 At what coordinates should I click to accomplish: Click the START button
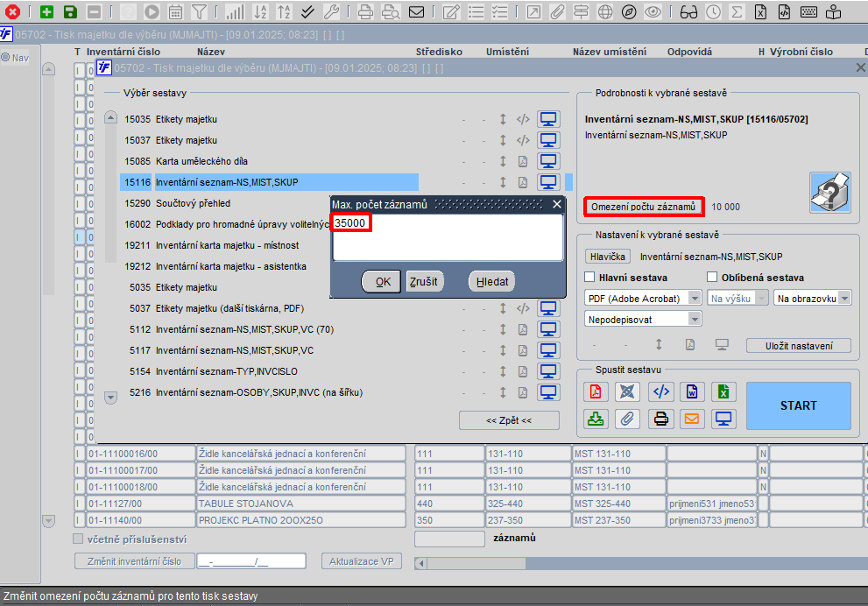click(798, 405)
